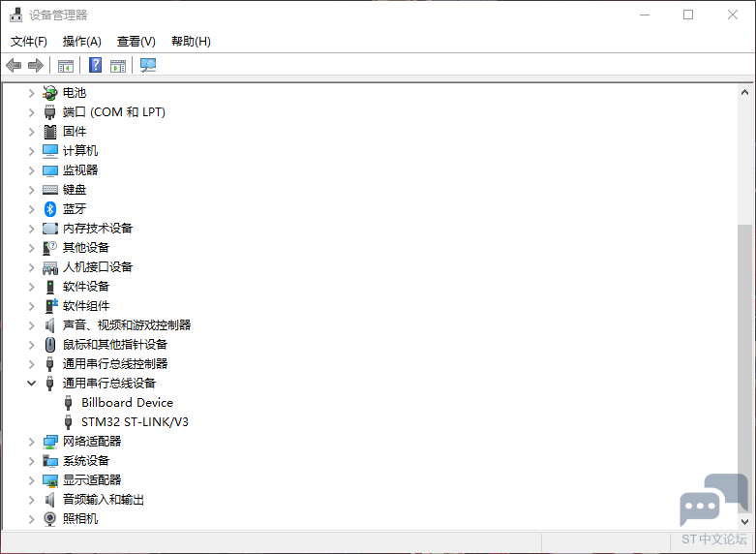Select the 计算机 label
Screen dimensions: 756x554
[80, 151]
